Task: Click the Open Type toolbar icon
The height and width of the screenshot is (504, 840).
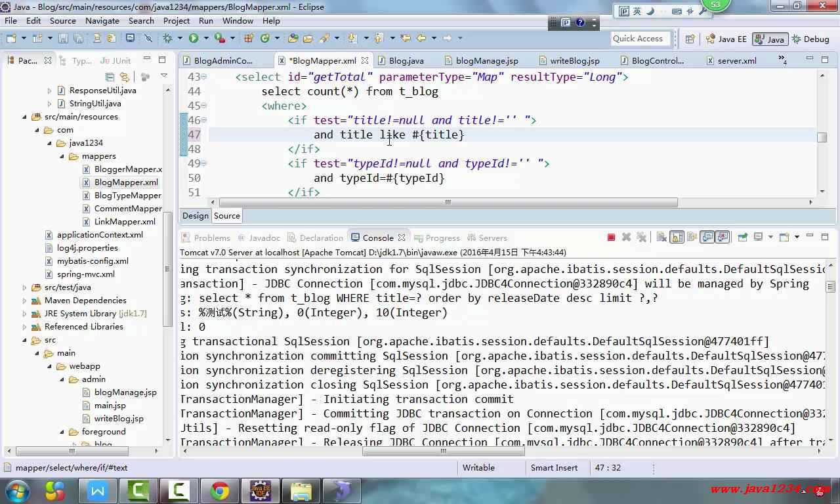Action: (x=293, y=38)
